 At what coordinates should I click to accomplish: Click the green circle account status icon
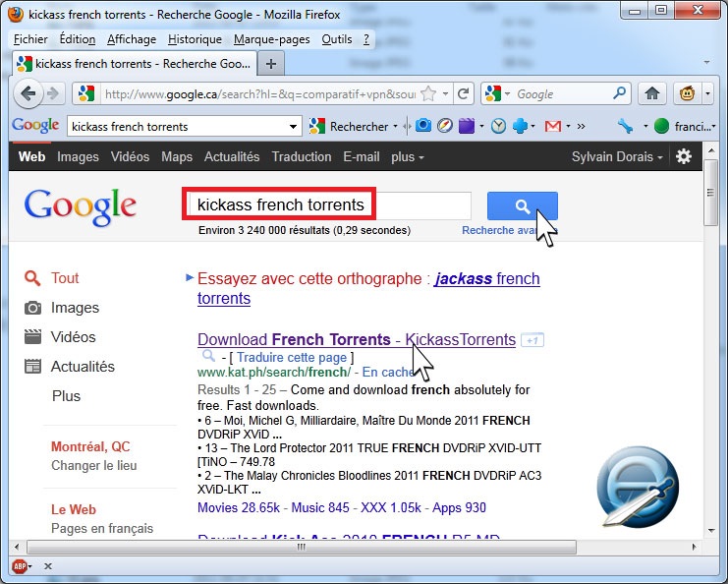[661, 126]
